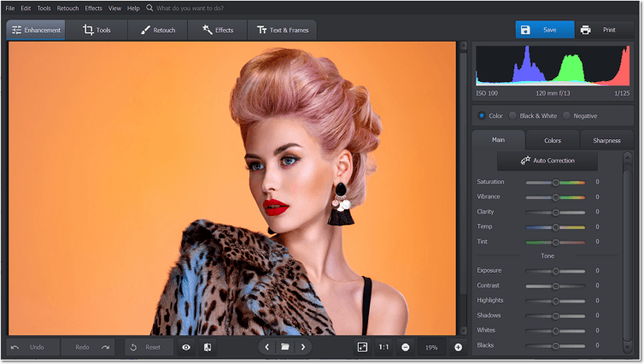Click the Highlights slider handle
The width and height of the screenshot is (644, 364).
555,301
